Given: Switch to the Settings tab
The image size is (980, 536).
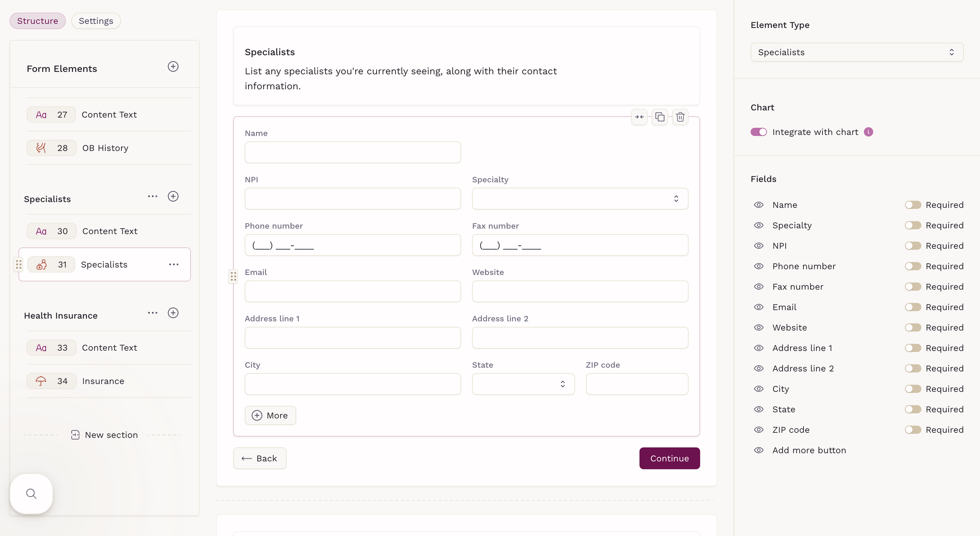Looking at the screenshot, I should [96, 21].
